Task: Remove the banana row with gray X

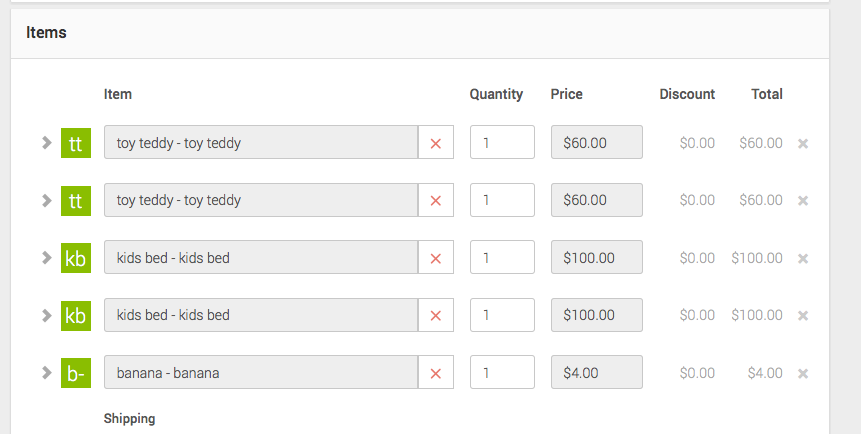Action: pyautogui.click(x=803, y=373)
